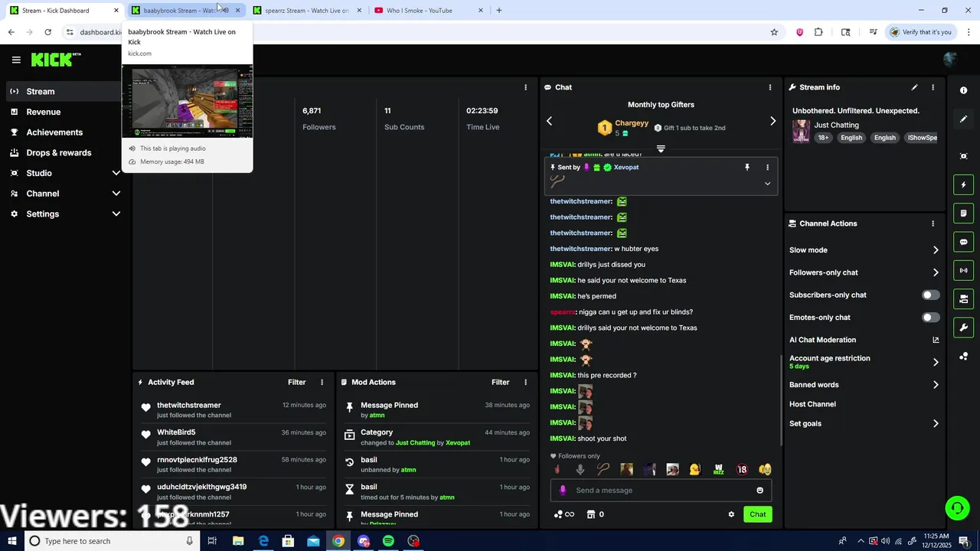The width and height of the screenshot is (980, 551).
Task: Toggle the camera panel icon in the right rail
Action: click(x=963, y=298)
